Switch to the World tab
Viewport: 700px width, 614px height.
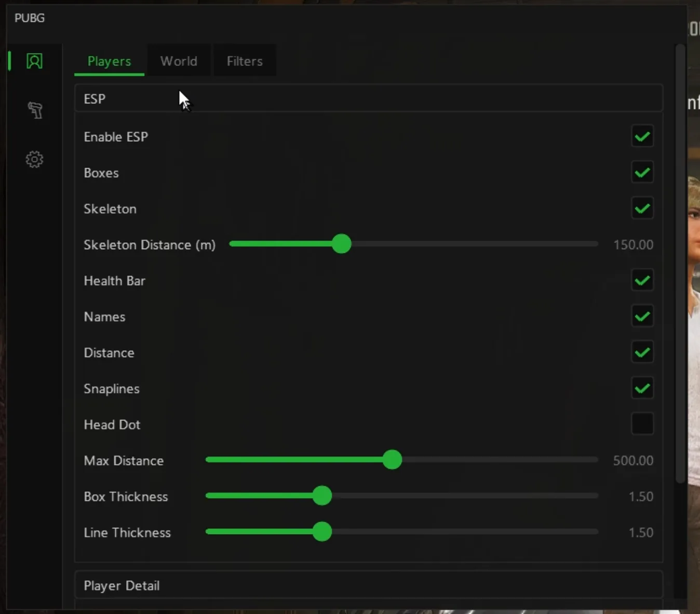(179, 61)
